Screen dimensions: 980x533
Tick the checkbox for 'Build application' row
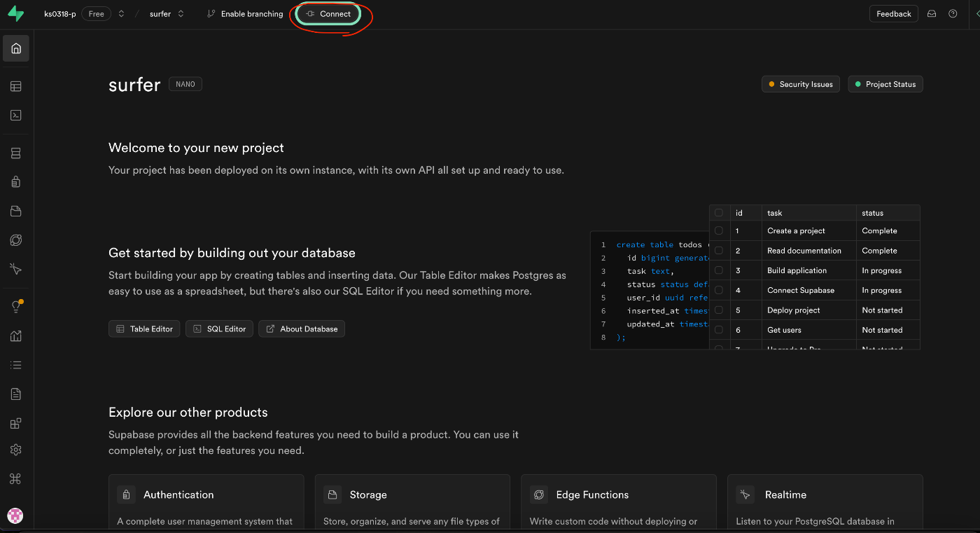719,270
